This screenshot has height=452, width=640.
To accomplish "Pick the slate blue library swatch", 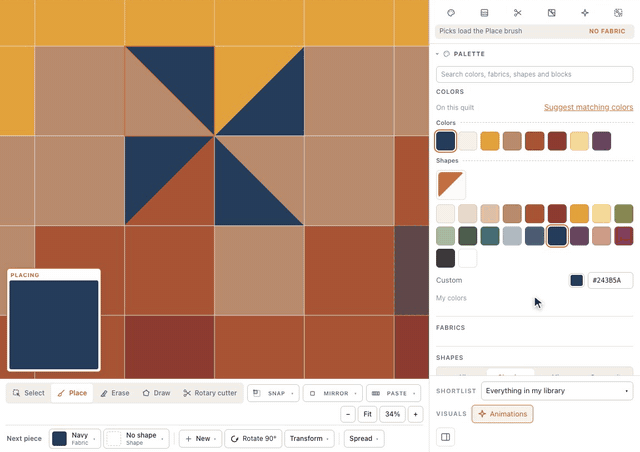I will pyautogui.click(x=534, y=236).
